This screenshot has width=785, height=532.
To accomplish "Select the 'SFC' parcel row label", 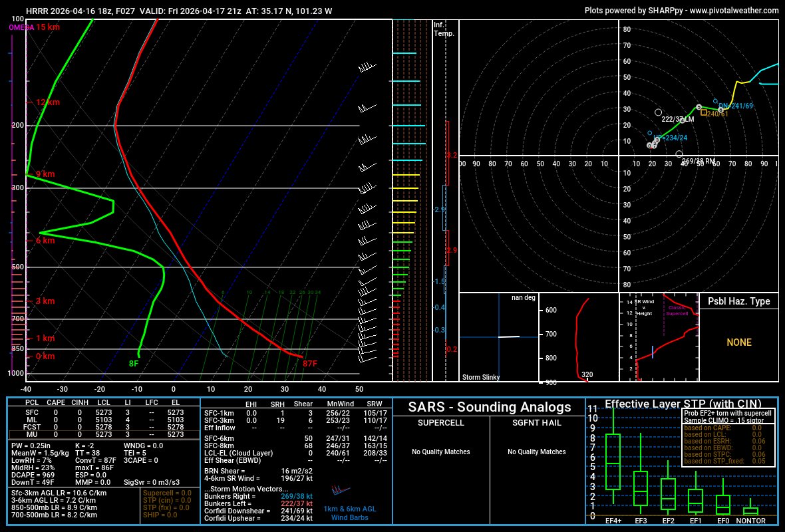I will point(32,413).
